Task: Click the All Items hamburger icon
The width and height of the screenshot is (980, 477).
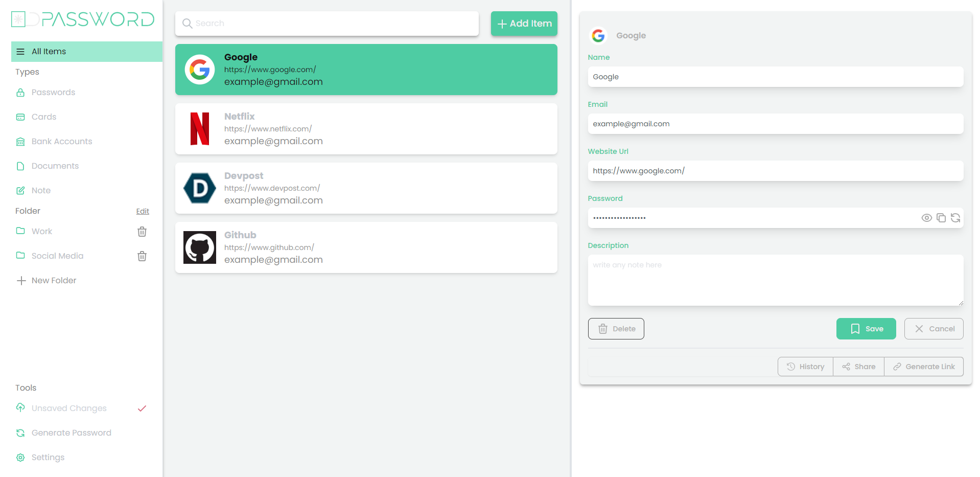Action: pos(20,52)
